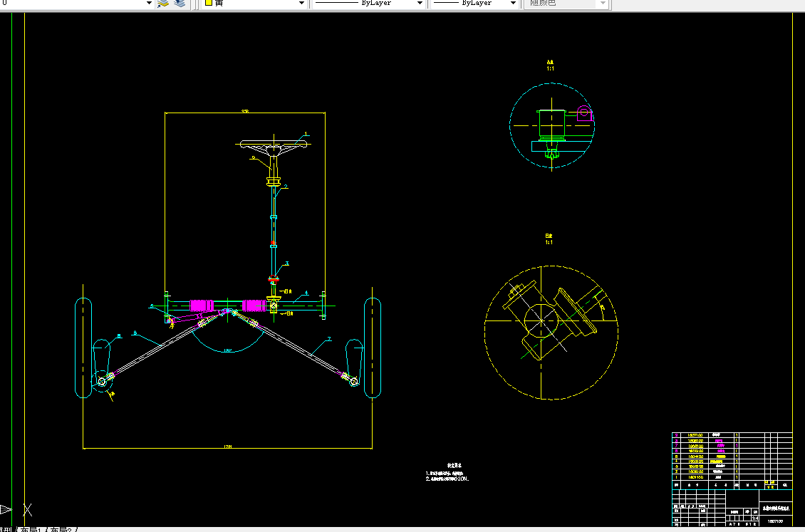Select the cyan dashed detail circle at top right
Viewport: 805px width, 532px height.
[552, 125]
